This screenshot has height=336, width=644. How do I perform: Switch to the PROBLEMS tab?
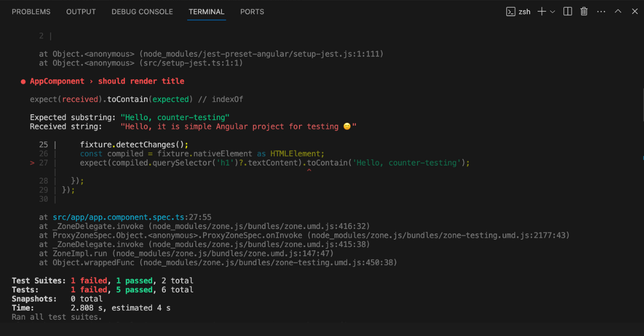point(31,11)
